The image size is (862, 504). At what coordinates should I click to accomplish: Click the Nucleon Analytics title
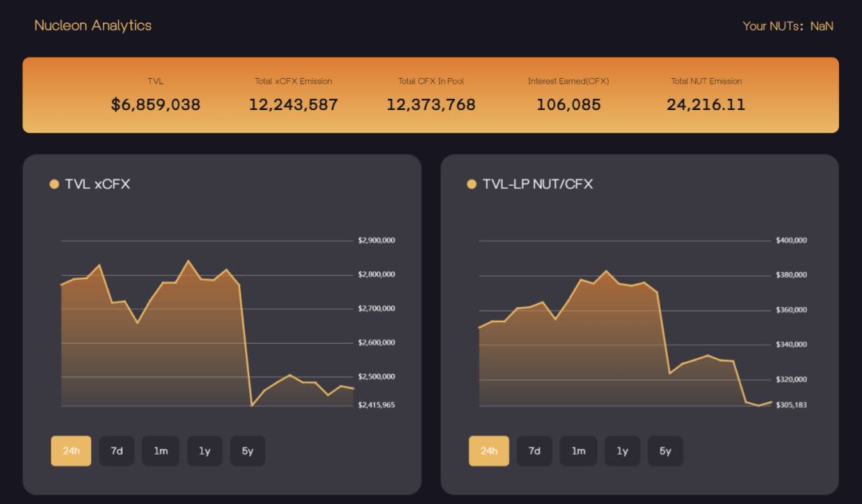point(93,26)
